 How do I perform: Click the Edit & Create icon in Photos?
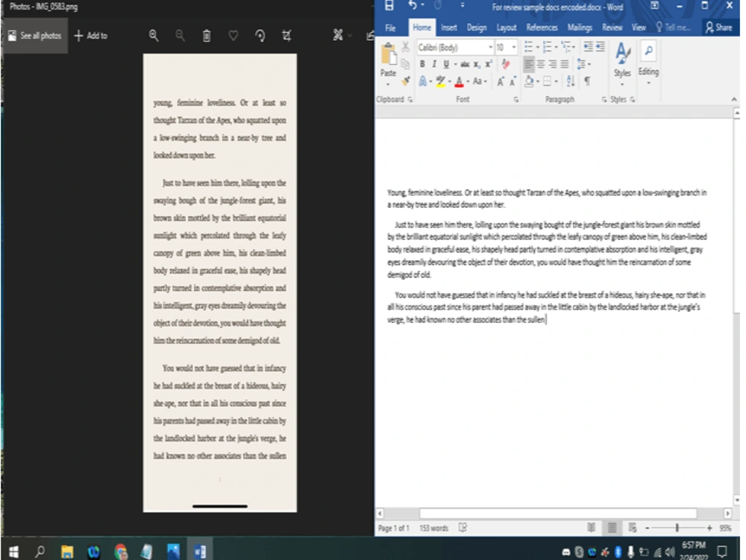[x=338, y=35]
